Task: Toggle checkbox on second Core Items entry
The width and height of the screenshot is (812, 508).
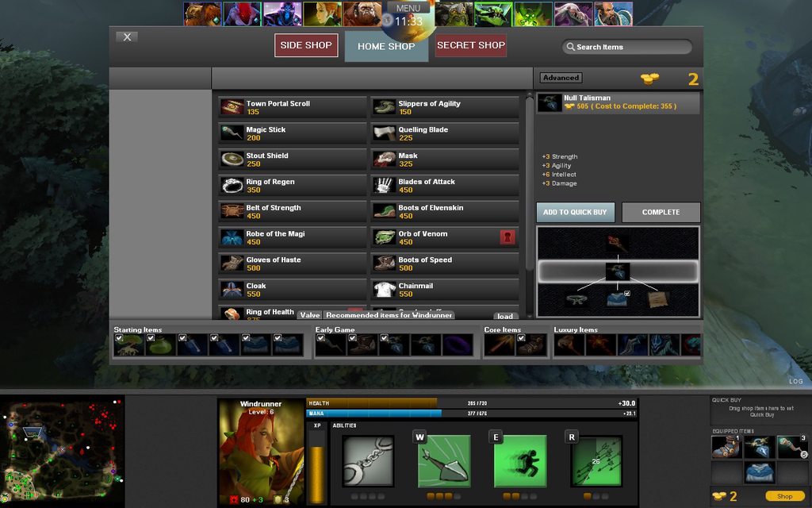Action: click(x=521, y=338)
